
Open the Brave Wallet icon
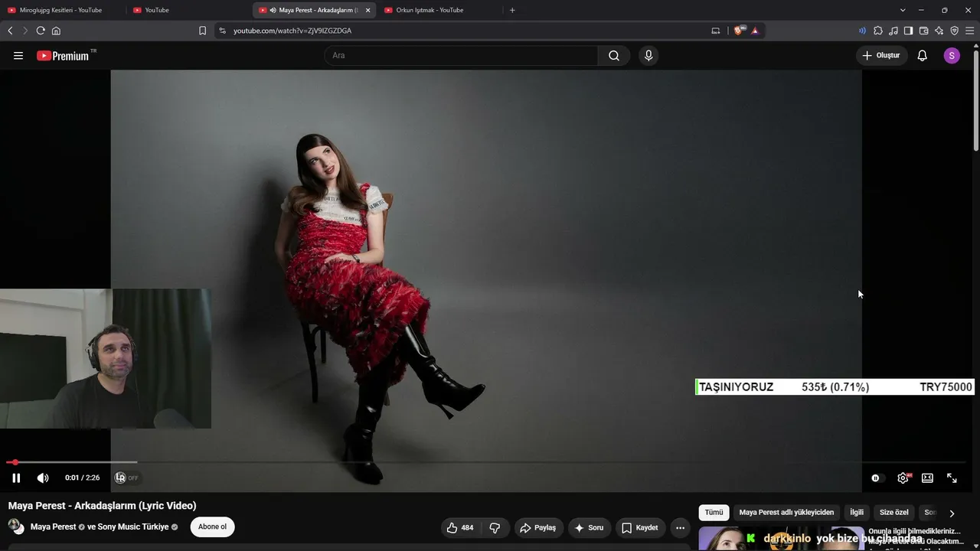point(923,31)
